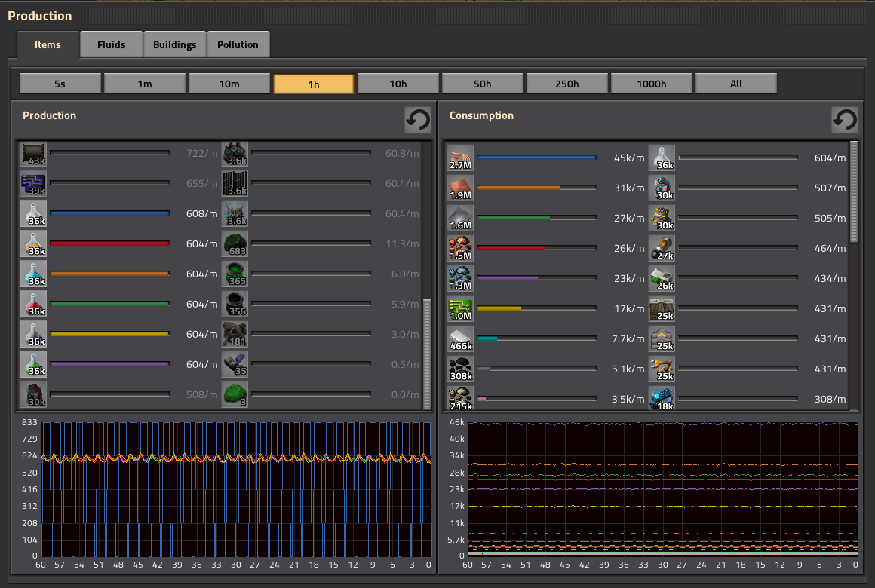Click the 722/m production rate
Screen dimensions: 875x588
(x=201, y=154)
